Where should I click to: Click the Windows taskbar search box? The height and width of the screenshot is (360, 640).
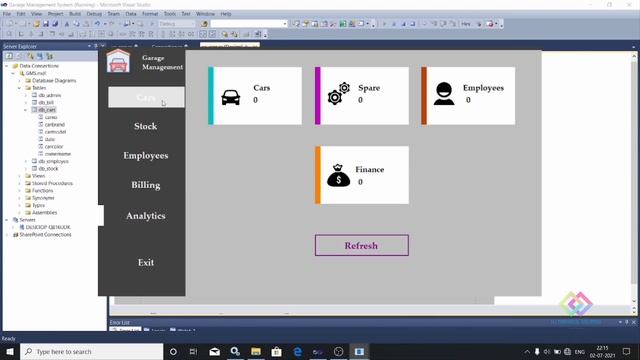(x=92, y=351)
